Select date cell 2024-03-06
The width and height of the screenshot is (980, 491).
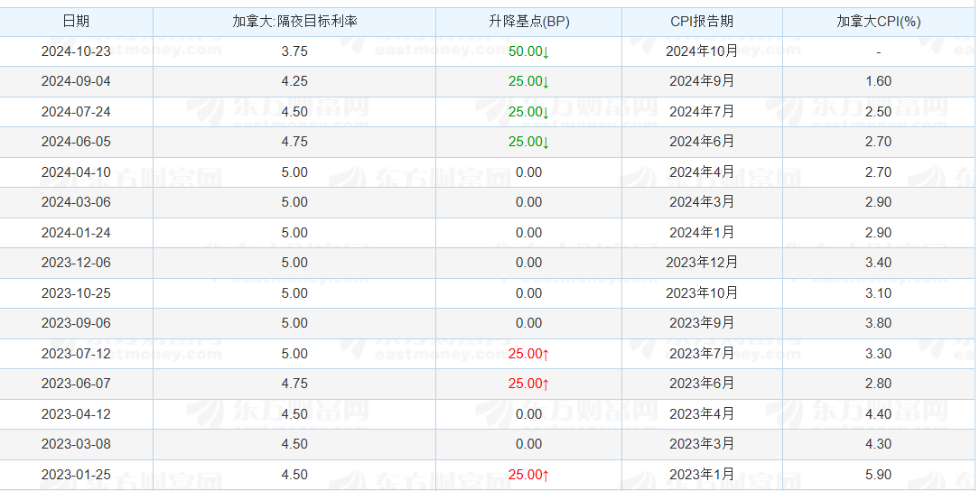76,203
